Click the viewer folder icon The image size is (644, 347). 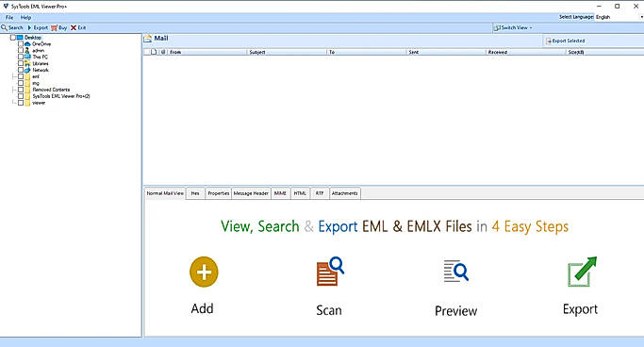point(27,103)
